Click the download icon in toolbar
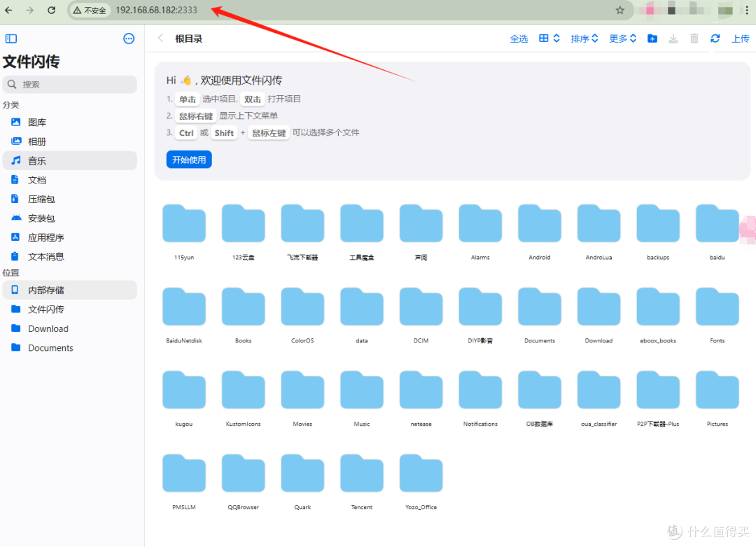The height and width of the screenshot is (547, 756). [673, 39]
